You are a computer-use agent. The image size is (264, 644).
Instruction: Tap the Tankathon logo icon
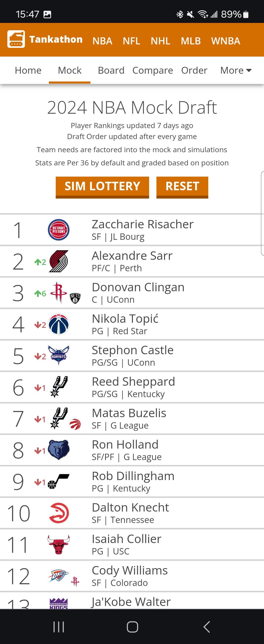(x=16, y=39)
